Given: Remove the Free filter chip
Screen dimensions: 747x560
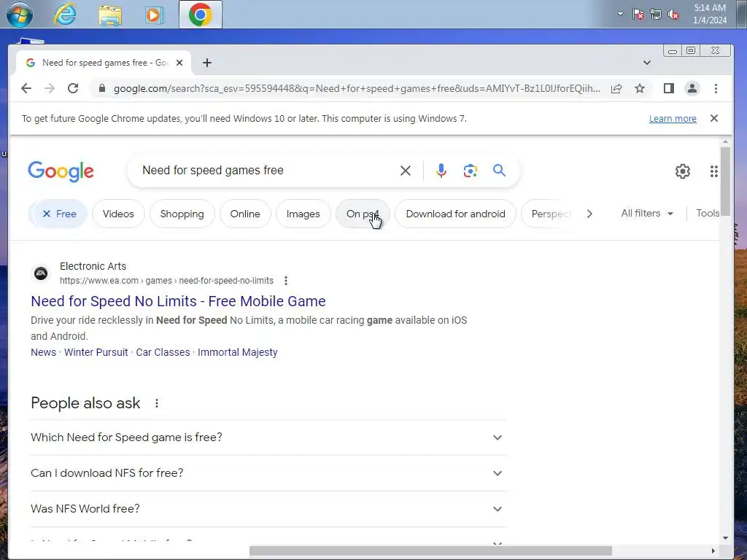Looking at the screenshot, I should (58, 214).
